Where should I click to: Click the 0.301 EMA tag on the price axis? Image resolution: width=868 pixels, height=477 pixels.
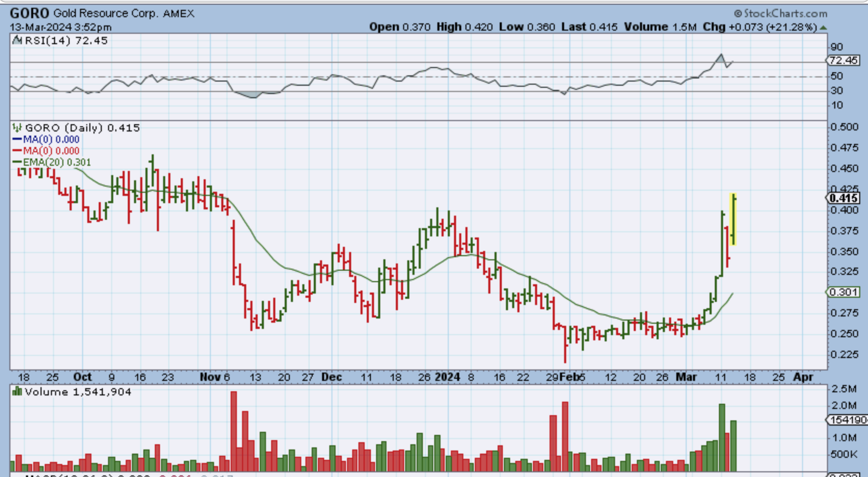click(844, 292)
